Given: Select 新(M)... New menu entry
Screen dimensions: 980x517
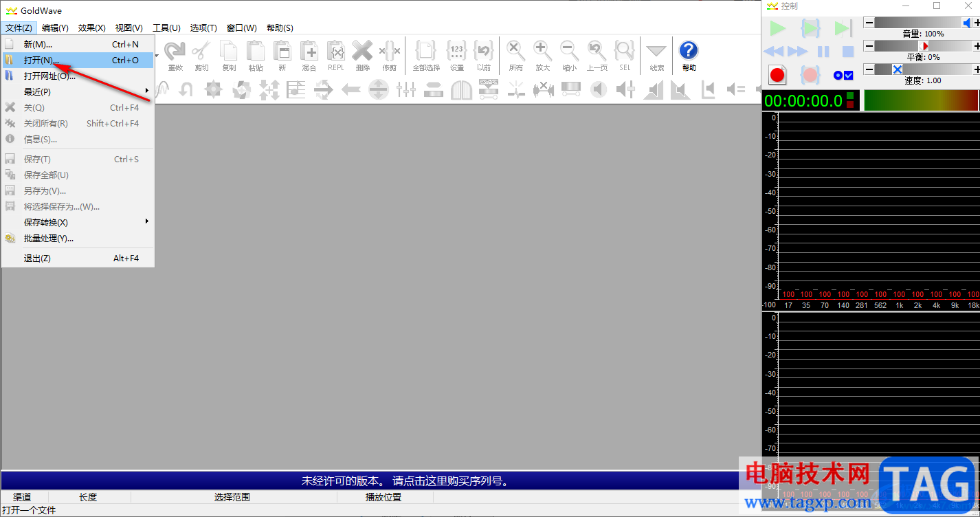Looking at the screenshot, I should point(78,44).
